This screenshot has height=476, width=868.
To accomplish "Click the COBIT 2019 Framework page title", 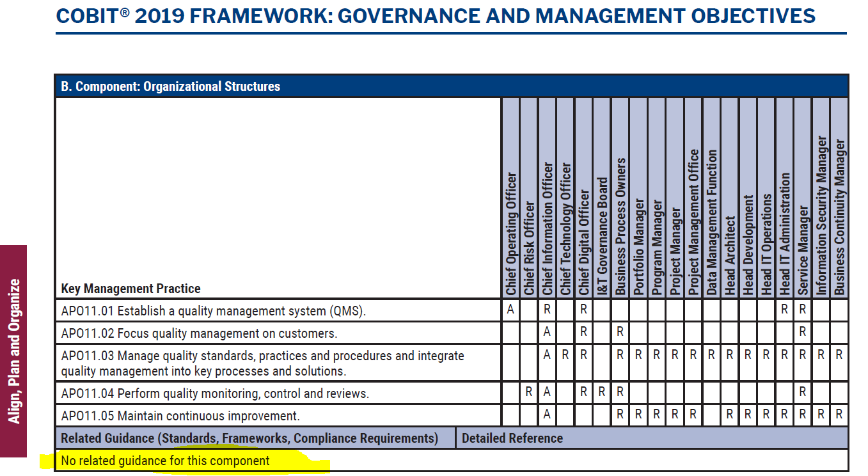I will [436, 15].
